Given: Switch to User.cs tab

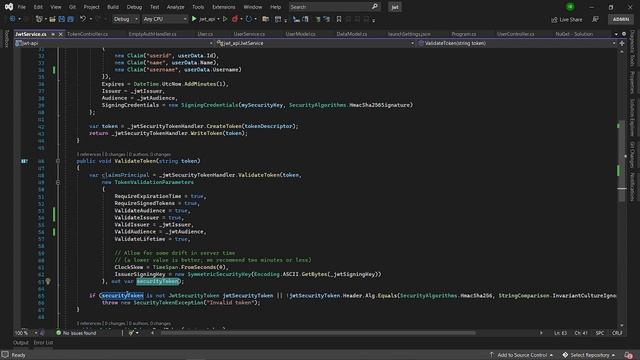Looking at the screenshot, I should click(x=205, y=34).
